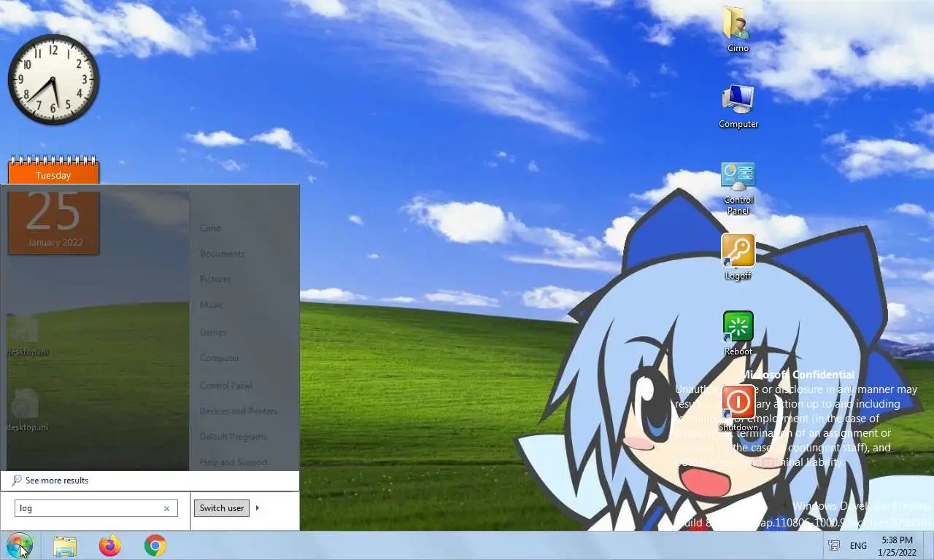Click the Tuesday calendar gadget header
Viewport: 934px width, 560px height.
53,175
